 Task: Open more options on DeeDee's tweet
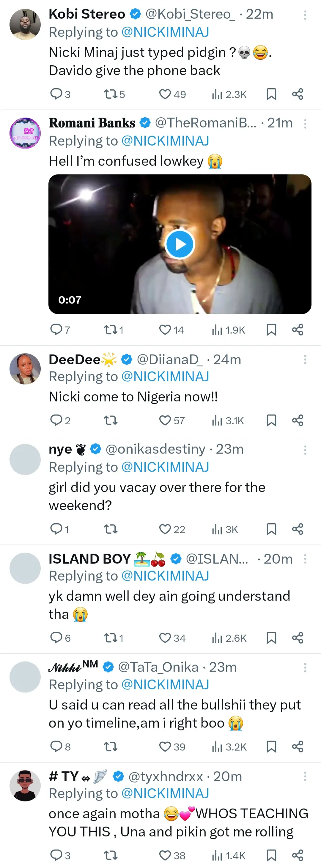pyautogui.click(x=305, y=360)
